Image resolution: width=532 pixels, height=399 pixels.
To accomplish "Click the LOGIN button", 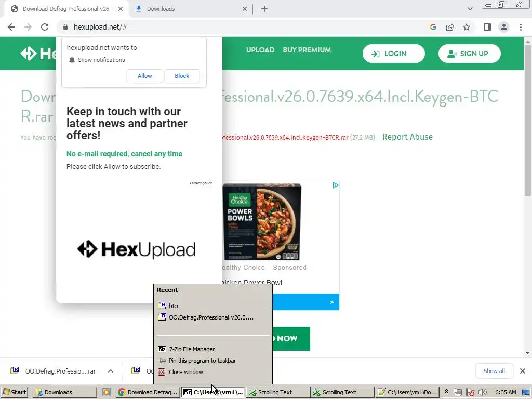I will click(394, 54).
